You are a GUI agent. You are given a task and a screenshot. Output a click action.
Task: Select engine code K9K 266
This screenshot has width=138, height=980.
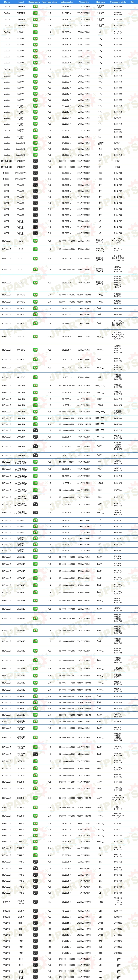pos(118,917)
